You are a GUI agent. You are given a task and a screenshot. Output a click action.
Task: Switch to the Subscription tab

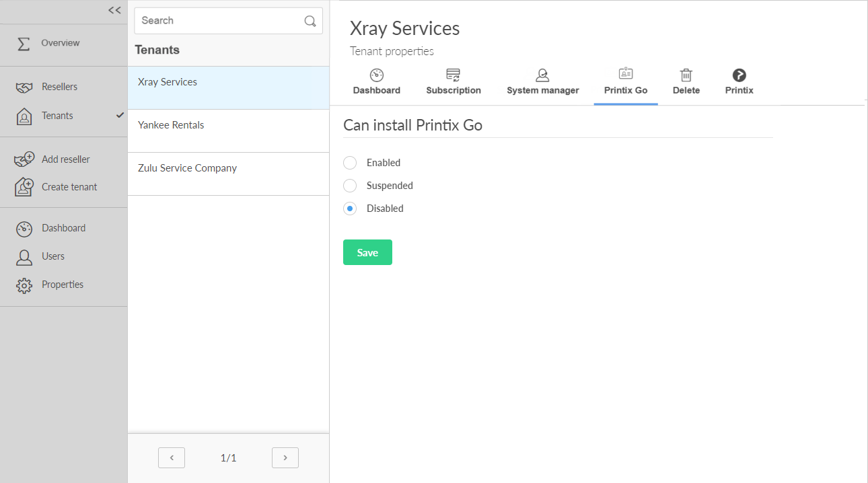(x=454, y=82)
